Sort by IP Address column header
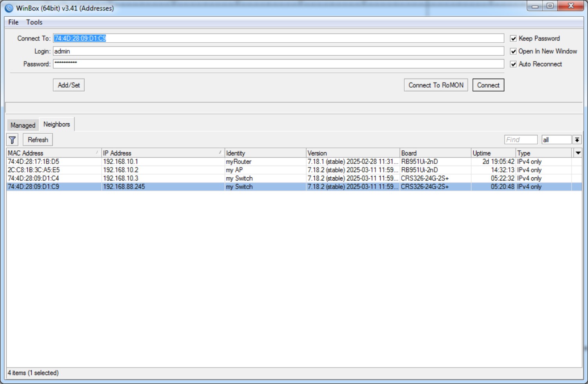The height and width of the screenshot is (384, 588). pyautogui.click(x=163, y=153)
